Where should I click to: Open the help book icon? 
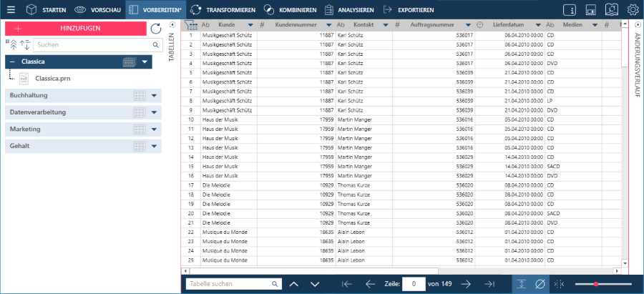click(x=612, y=10)
